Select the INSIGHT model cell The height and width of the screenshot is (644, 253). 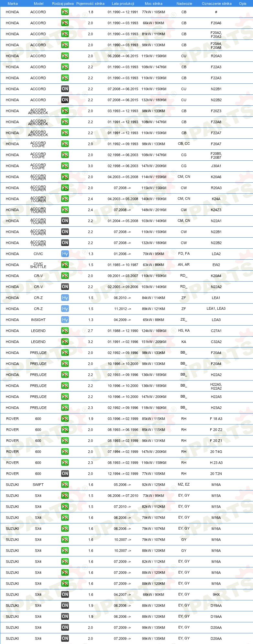38,320
